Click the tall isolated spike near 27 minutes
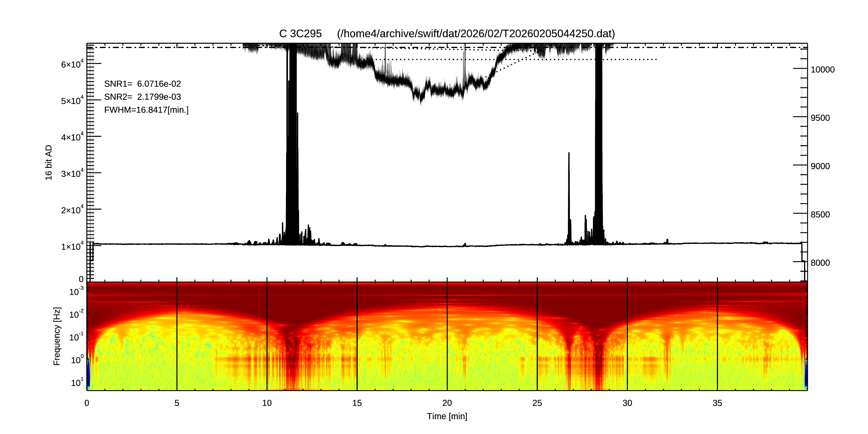This screenshot has height=434, width=868. (569, 189)
